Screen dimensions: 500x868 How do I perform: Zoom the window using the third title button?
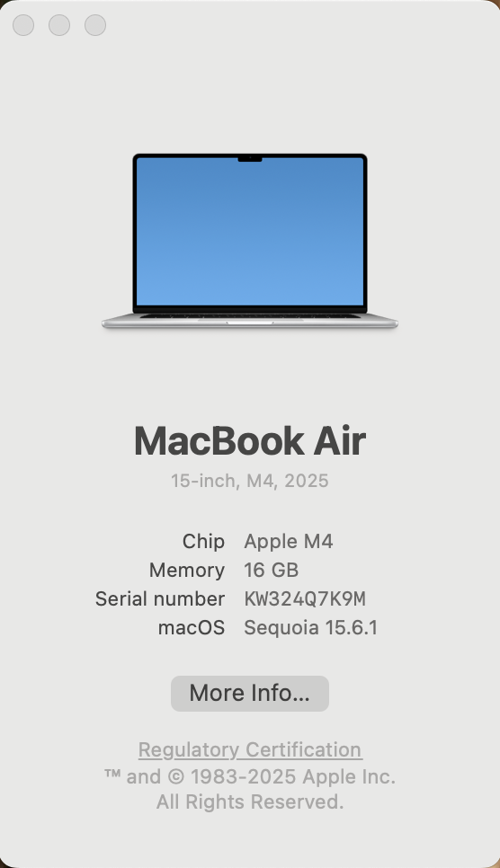[x=95, y=25]
